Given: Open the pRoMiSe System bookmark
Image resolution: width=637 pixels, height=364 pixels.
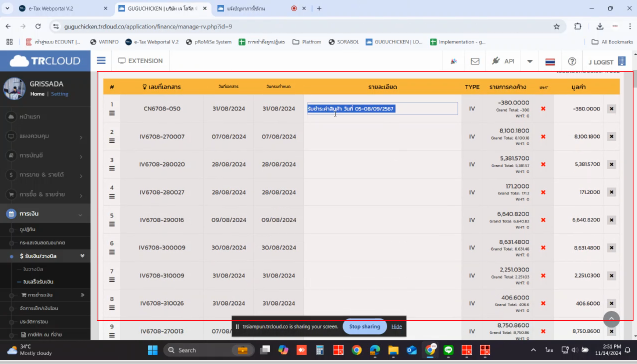Looking at the screenshot, I should [209, 42].
